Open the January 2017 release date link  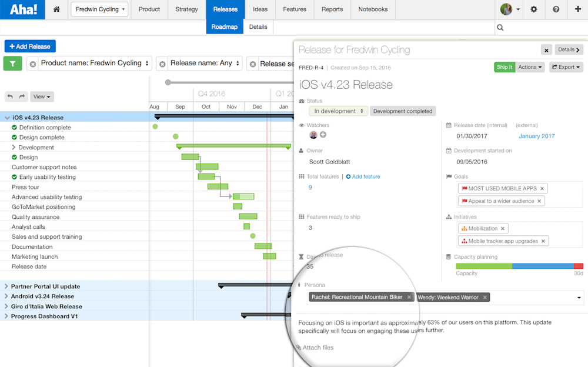[536, 136]
